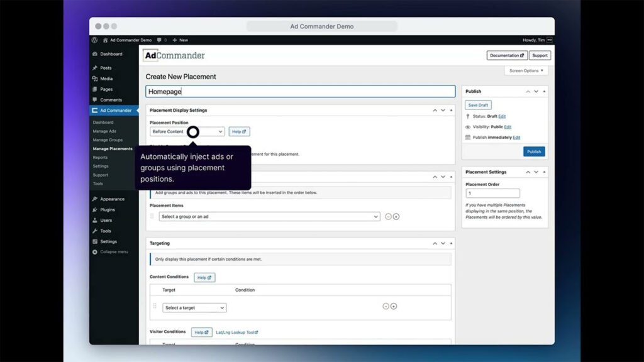Image resolution: width=644 pixels, height=362 pixels.
Task: Expand the Select a target dropdown
Action: [194, 308]
